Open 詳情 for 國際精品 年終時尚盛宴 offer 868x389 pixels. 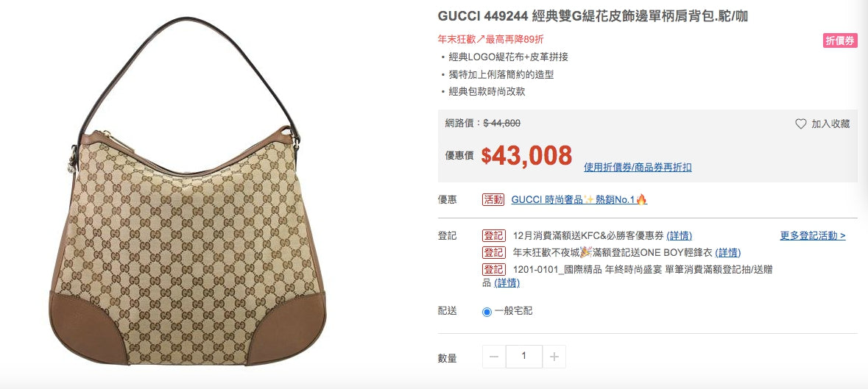click(x=507, y=283)
